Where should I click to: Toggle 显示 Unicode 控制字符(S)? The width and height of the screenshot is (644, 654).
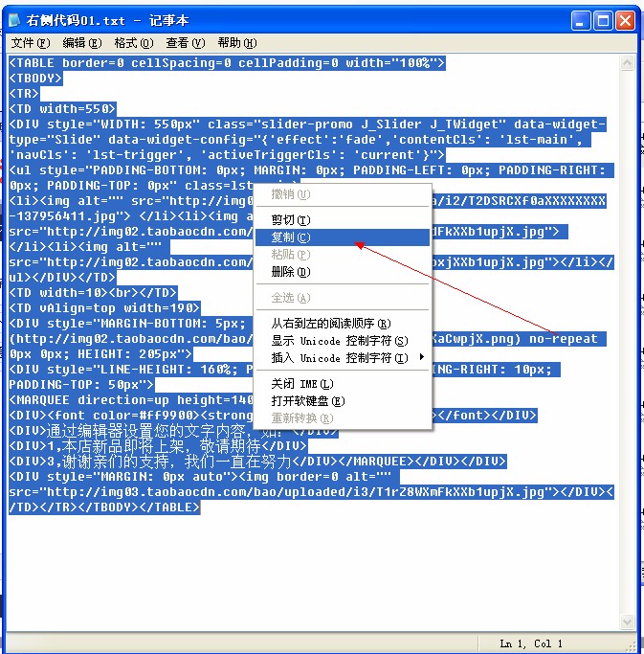point(343,341)
